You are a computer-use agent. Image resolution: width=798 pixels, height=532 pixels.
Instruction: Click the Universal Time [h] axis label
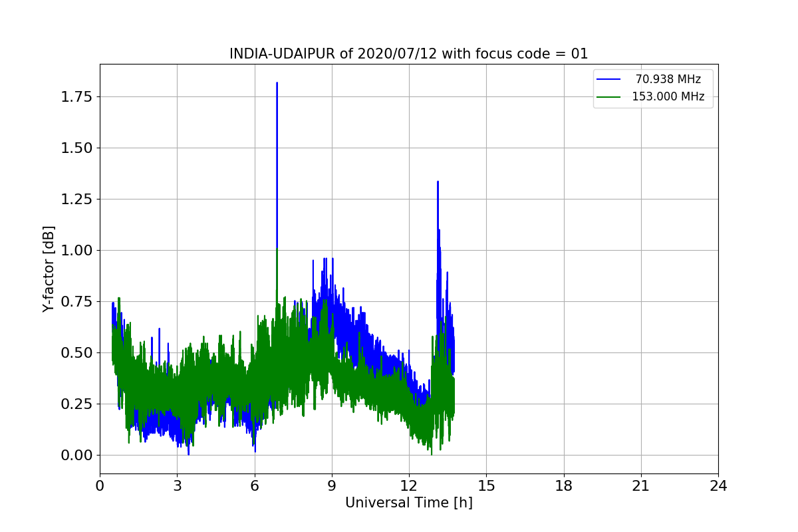pyautogui.click(x=408, y=503)
